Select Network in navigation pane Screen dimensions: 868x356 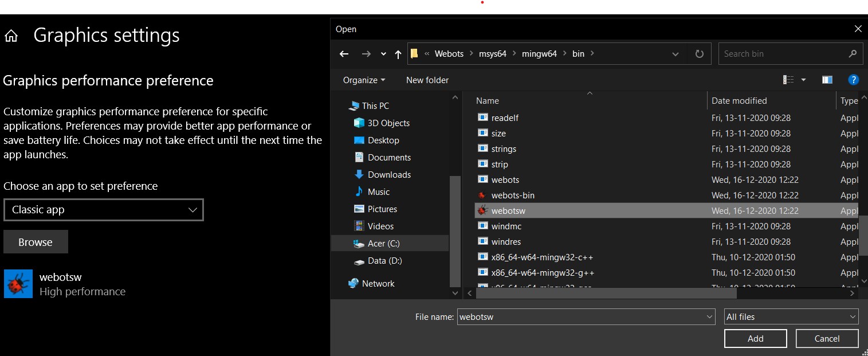pyautogui.click(x=378, y=284)
